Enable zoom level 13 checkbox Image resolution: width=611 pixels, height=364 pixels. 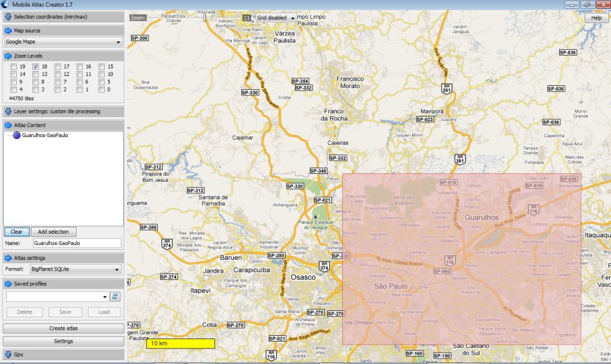[36, 74]
